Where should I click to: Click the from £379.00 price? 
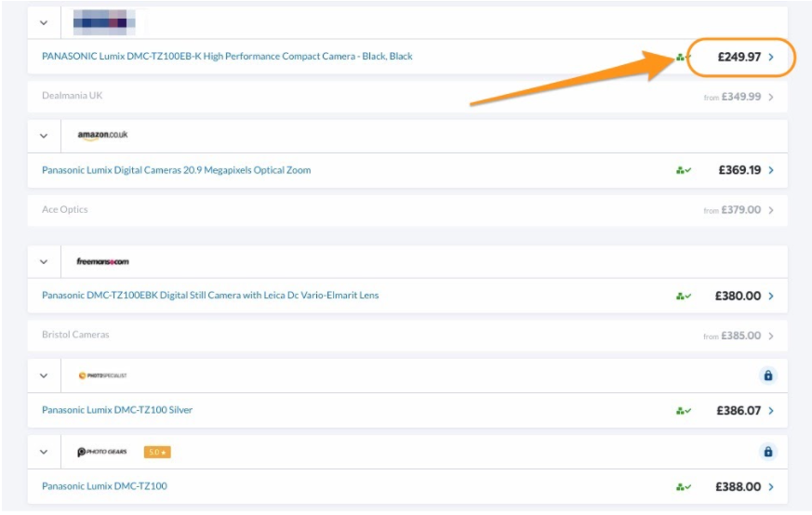coord(732,210)
